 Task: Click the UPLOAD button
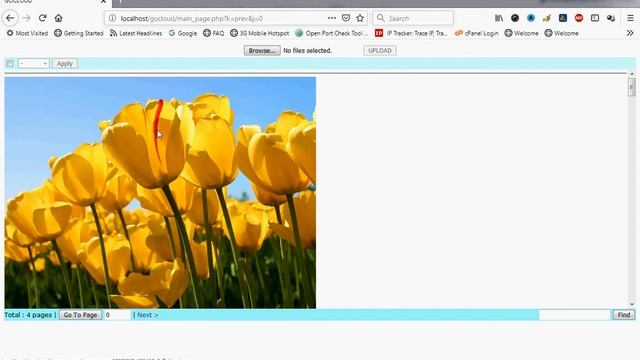point(380,51)
